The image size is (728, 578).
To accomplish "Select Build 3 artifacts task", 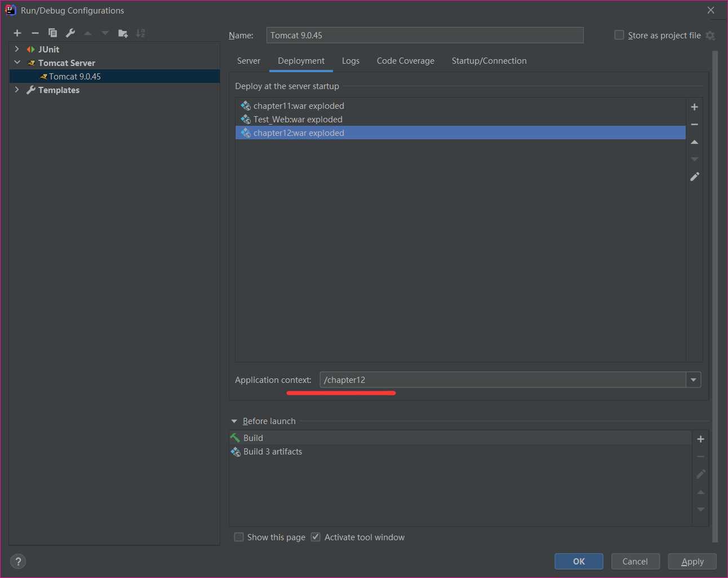I will click(x=460, y=452).
